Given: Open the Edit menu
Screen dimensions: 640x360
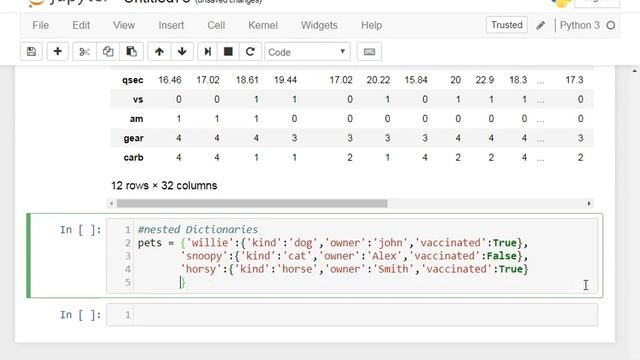Looking at the screenshot, I should coord(81,25).
